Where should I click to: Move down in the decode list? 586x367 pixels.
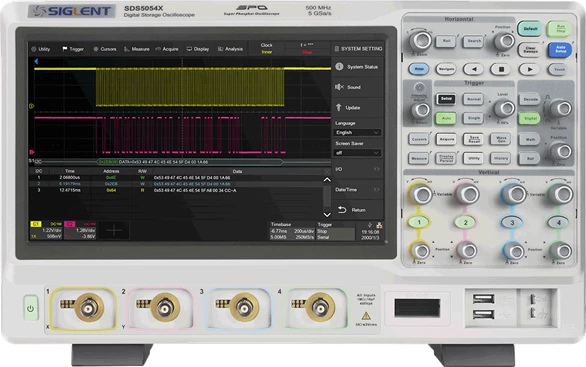tap(327, 215)
